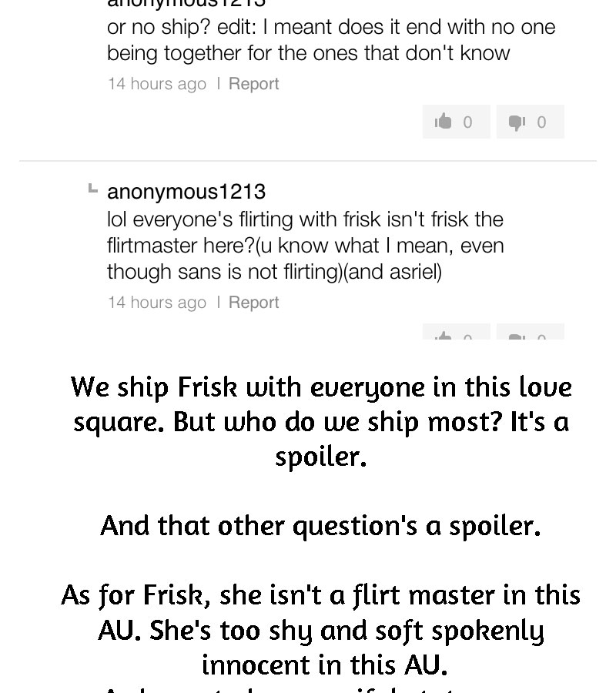Click the "As for Frisk, she isn't" paragraph

(321, 629)
